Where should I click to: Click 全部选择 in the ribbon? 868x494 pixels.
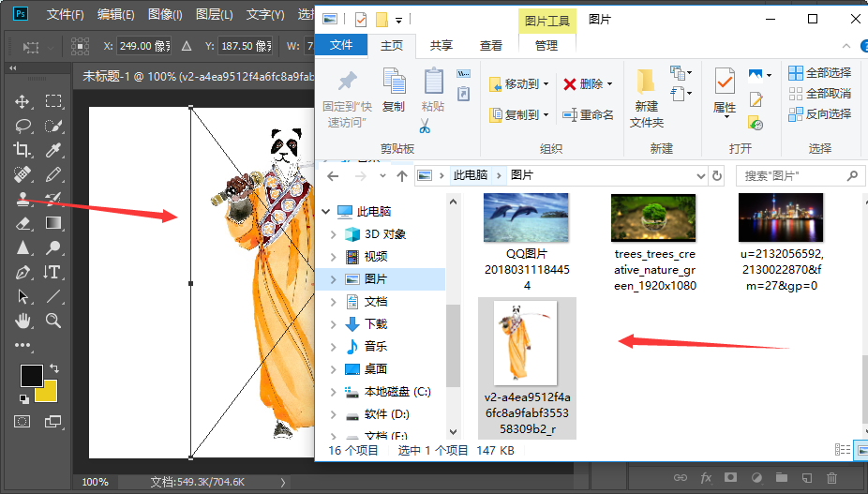pos(820,72)
